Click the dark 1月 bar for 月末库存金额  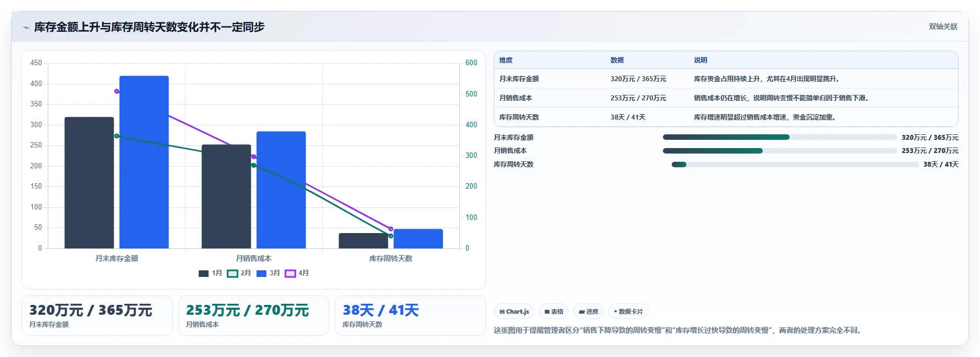click(89, 183)
